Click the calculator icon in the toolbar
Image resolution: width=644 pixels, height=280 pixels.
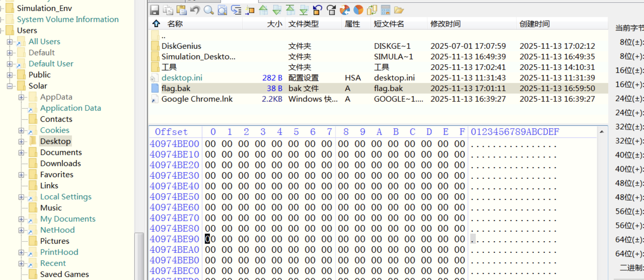point(385,10)
